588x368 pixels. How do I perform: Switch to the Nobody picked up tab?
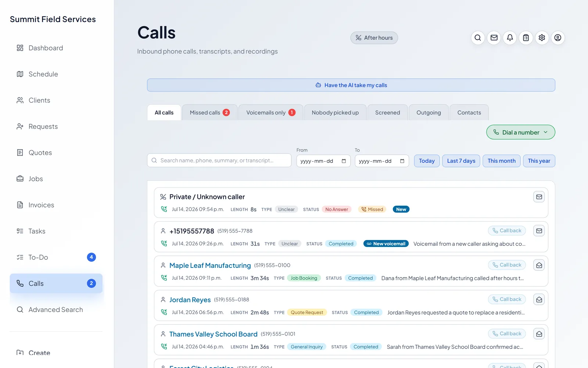click(335, 113)
